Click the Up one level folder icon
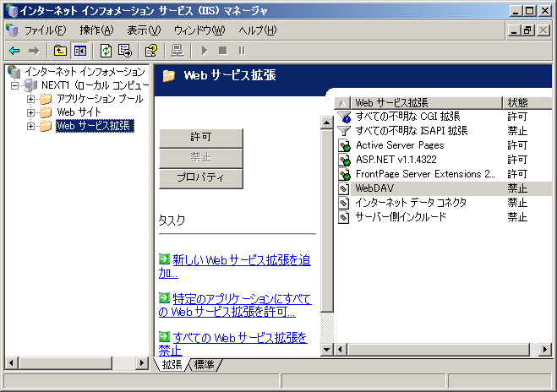 coord(60,51)
